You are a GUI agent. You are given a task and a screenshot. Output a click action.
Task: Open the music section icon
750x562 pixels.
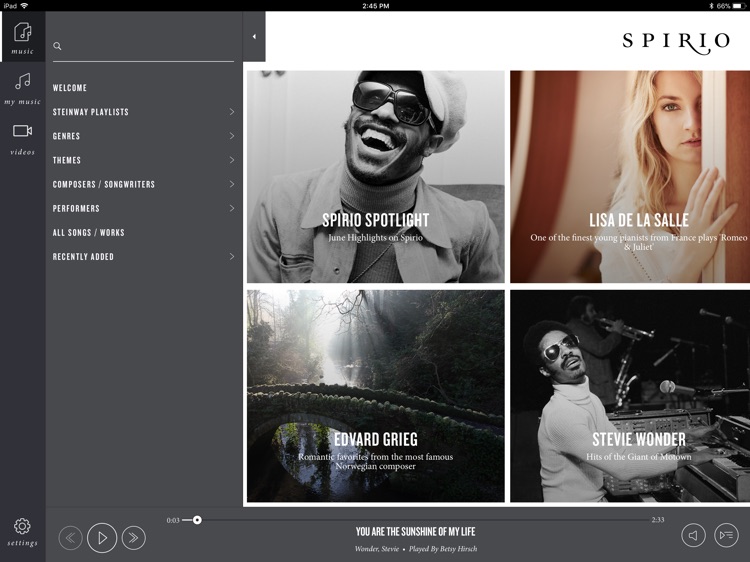pyautogui.click(x=22, y=37)
